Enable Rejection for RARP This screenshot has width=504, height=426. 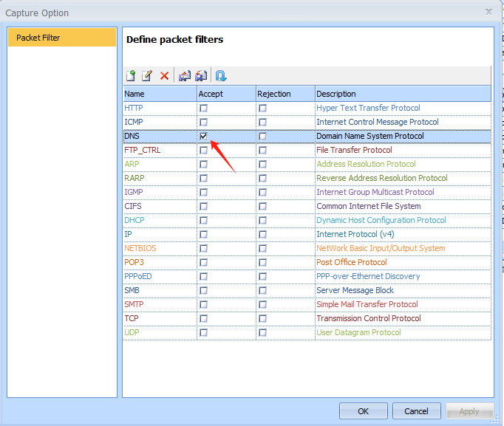262,178
